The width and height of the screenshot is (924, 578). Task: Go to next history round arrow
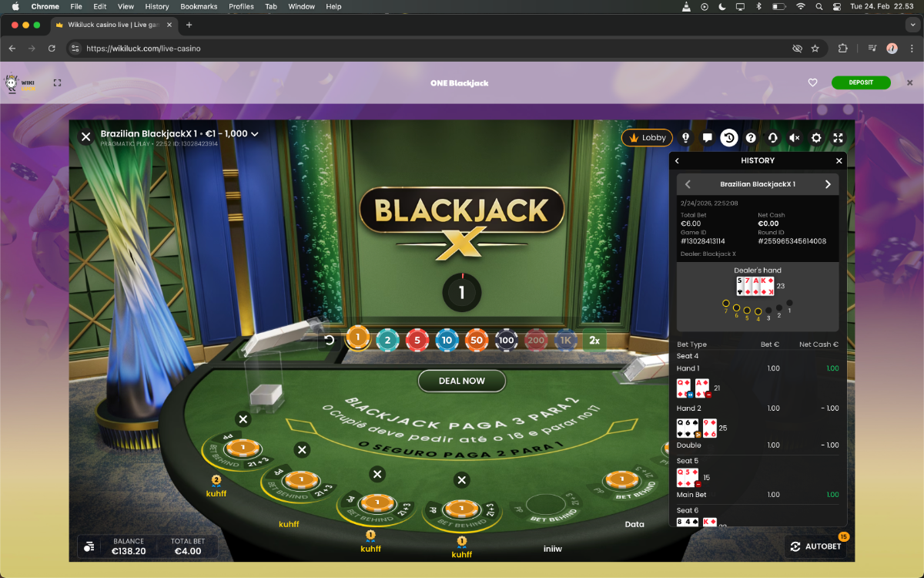[x=828, y=184]
